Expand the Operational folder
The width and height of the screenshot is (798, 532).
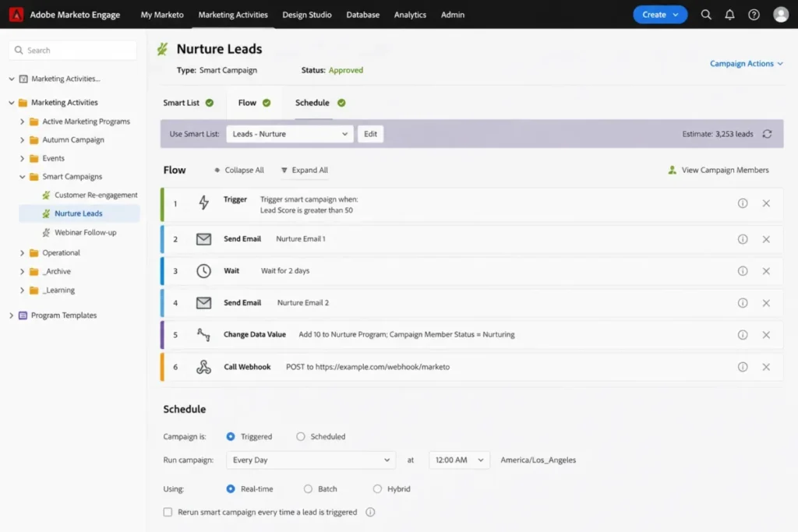click(x=22, y=253)
